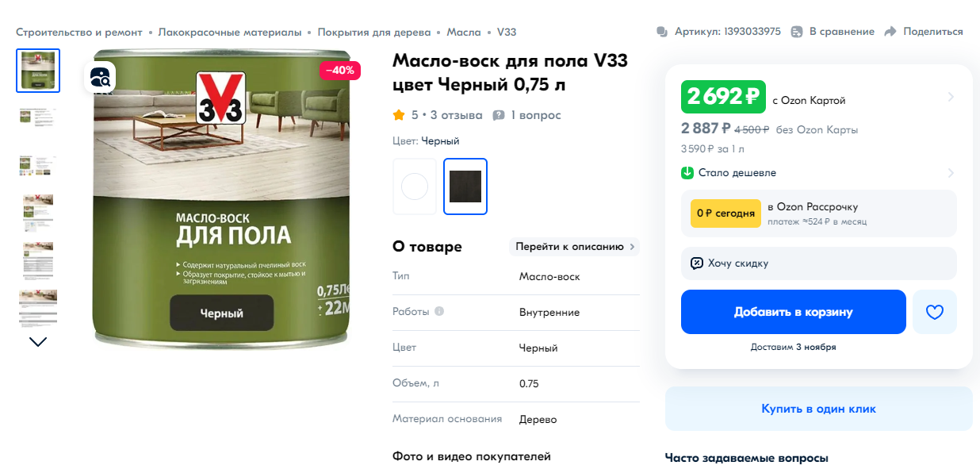Click 'Добавить в корзину' button

(x=794, y=312)
